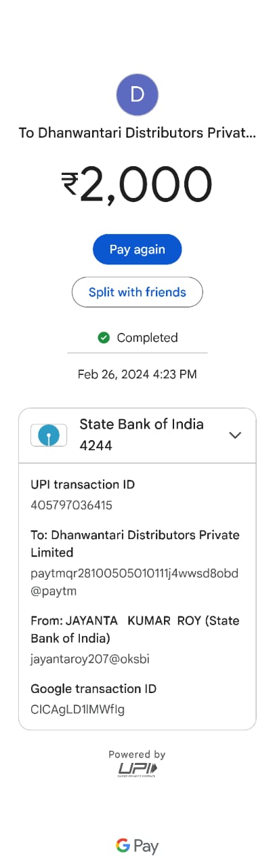
Task: Select the ₹2,000 amount text
Action: click(137, 184)
